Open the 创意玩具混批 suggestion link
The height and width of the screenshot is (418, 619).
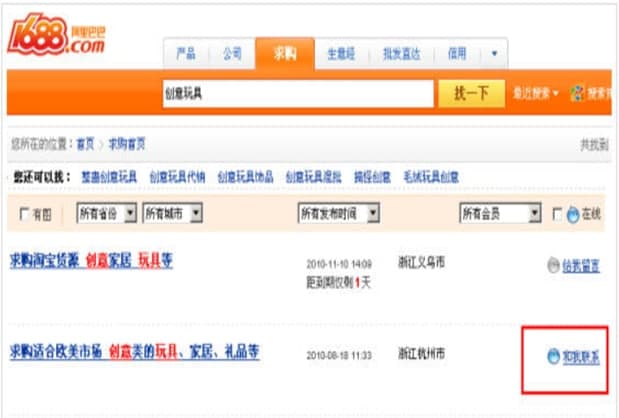point(313,177)
